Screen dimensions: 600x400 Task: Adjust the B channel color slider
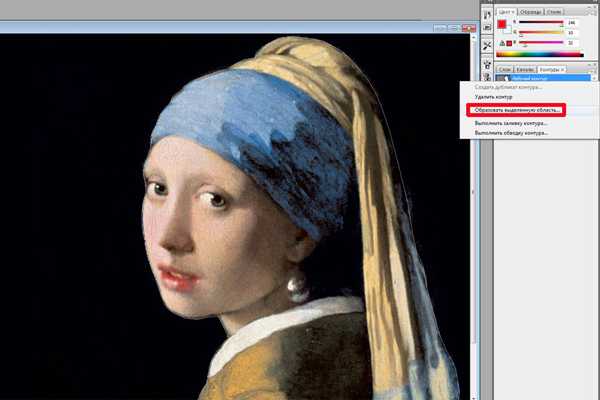point(541,43)
